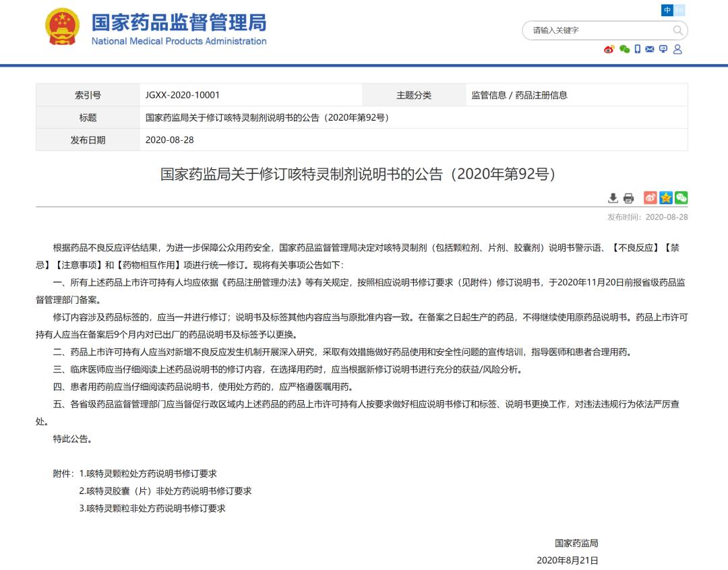This screenshot has height=570, width=728.
Task: Download the announcement document
Action: [x=613, y=197]
